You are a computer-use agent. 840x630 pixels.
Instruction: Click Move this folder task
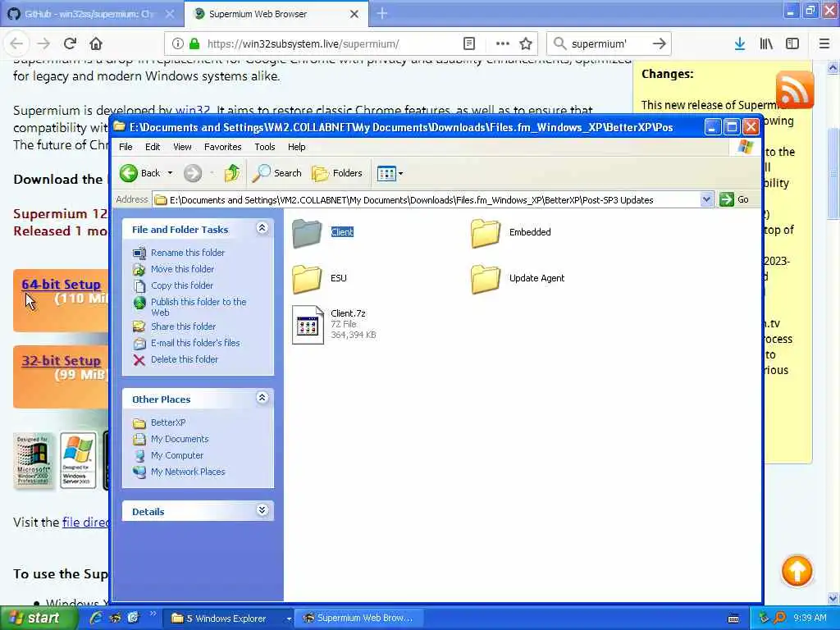tap(174, 269)
